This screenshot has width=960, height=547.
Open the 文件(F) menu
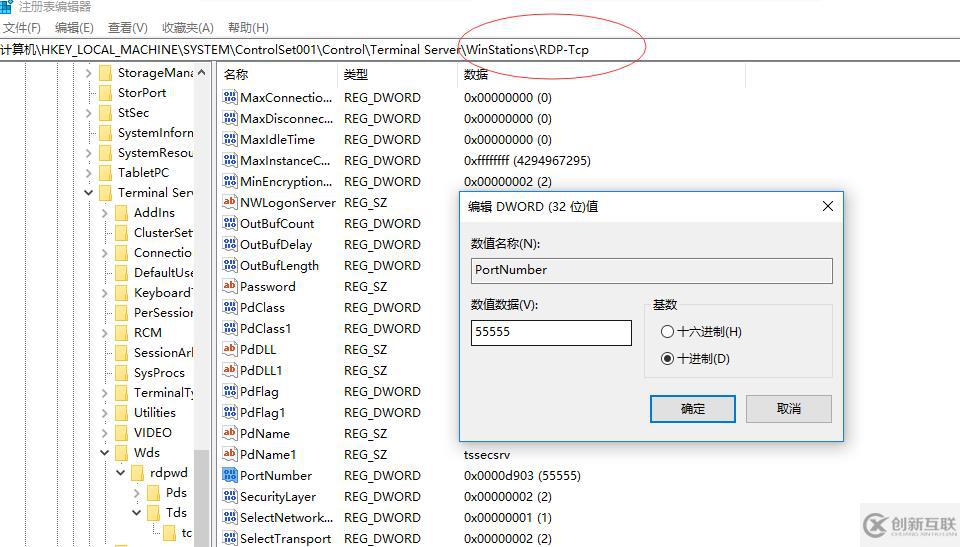pos(21,28)
